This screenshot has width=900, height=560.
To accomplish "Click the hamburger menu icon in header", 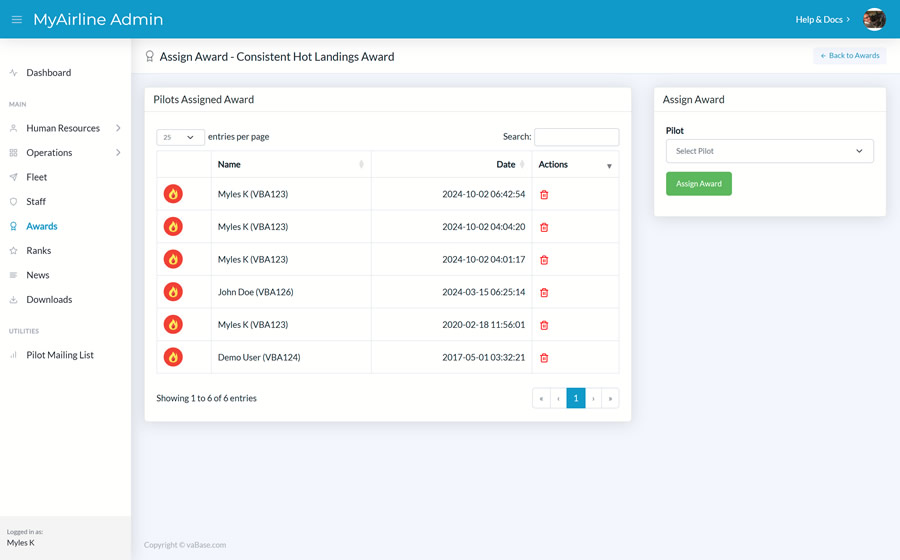I will [x=17, y=19].
